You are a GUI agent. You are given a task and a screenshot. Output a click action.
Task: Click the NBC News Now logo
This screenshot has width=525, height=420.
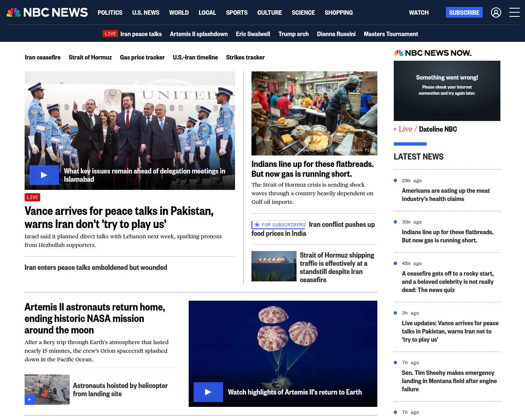point(433,53)
